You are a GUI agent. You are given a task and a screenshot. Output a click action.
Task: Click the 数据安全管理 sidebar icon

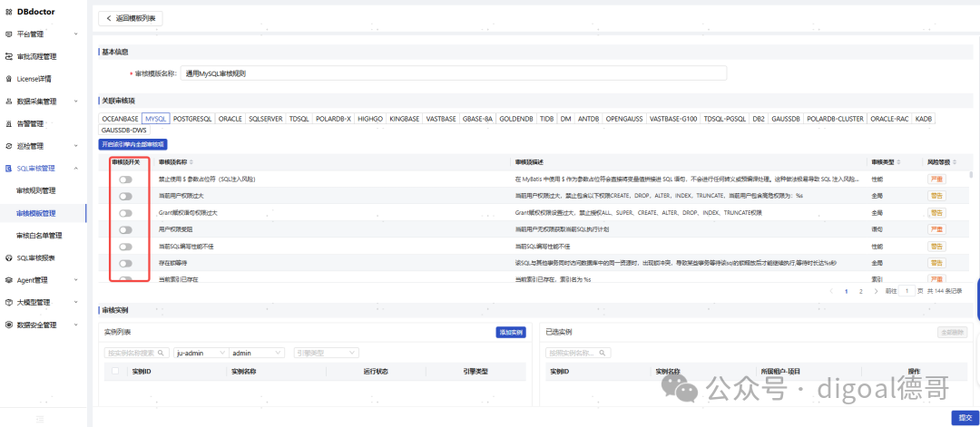9,325
